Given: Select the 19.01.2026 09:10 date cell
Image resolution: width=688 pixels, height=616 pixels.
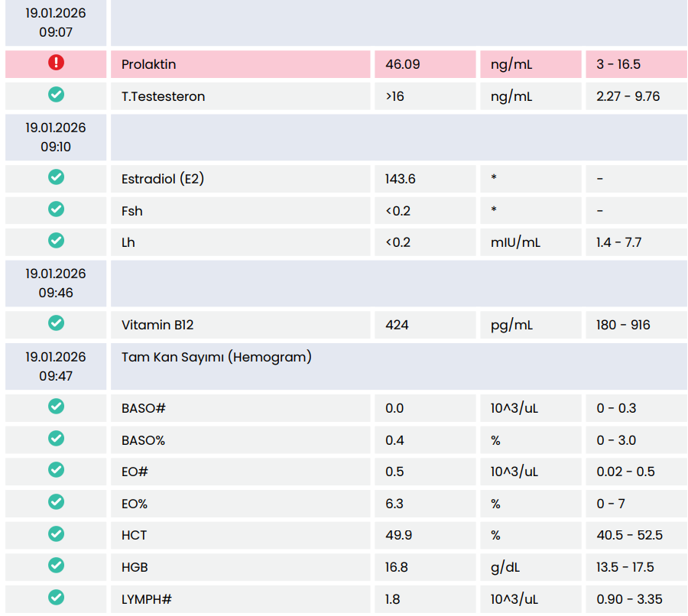Looking at the screenshot, I should pos(56,137).
